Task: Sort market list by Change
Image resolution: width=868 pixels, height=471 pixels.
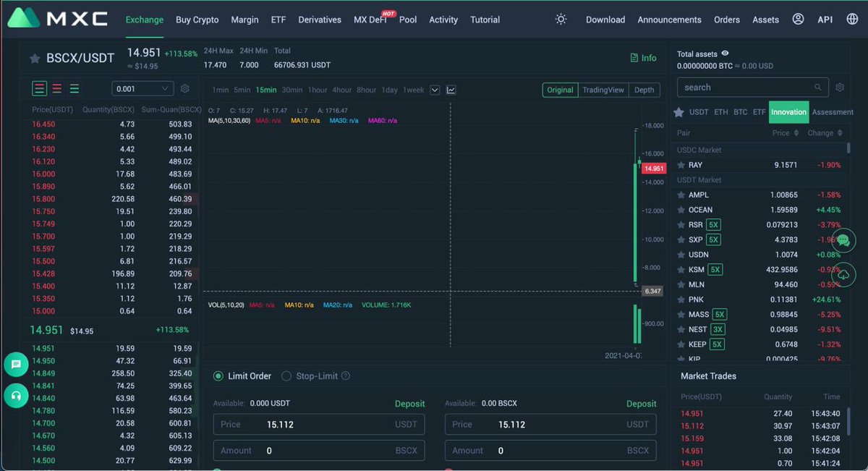Action: point(825,133)
